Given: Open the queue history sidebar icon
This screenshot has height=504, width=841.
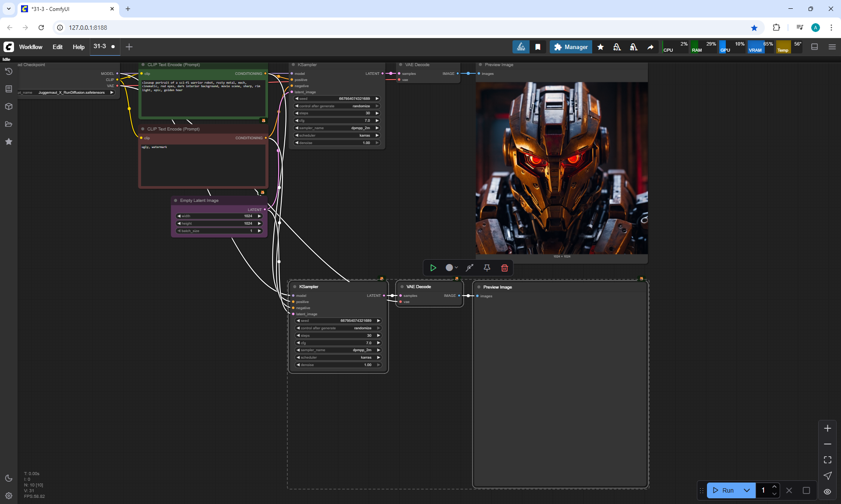Looking at the screenshot, I should pyautogui.click(x=8, y=71).
